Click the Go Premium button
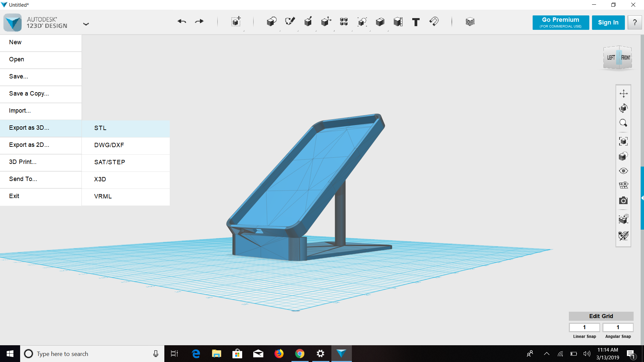644x362 pixels. [560, 22]
